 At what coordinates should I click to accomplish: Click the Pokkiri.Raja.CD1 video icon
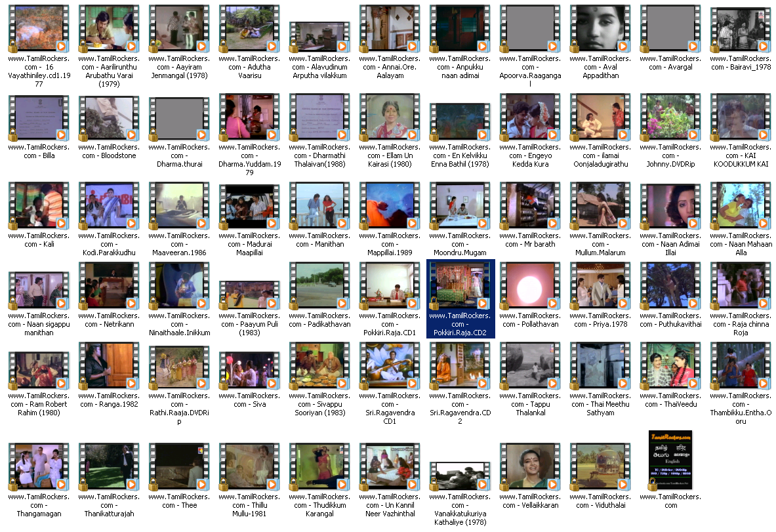point(390,286)
